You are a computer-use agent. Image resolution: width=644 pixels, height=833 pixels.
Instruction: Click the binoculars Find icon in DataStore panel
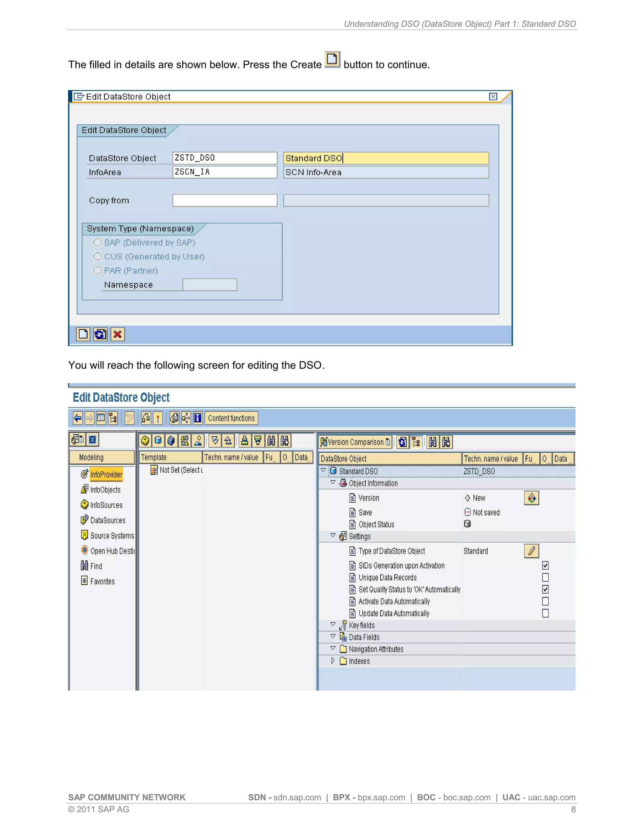coord(433,442)
